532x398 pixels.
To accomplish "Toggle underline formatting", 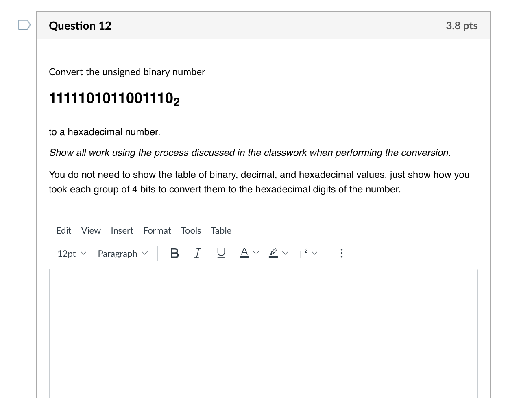I will pos(220,253).
